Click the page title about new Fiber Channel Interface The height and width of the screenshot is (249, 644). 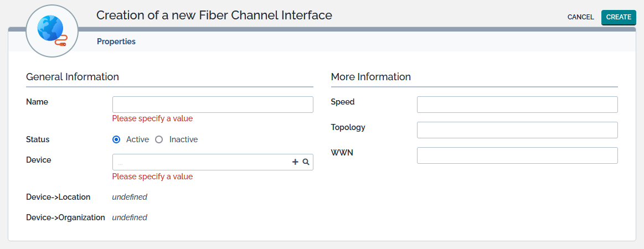click(x=214, y=15)
